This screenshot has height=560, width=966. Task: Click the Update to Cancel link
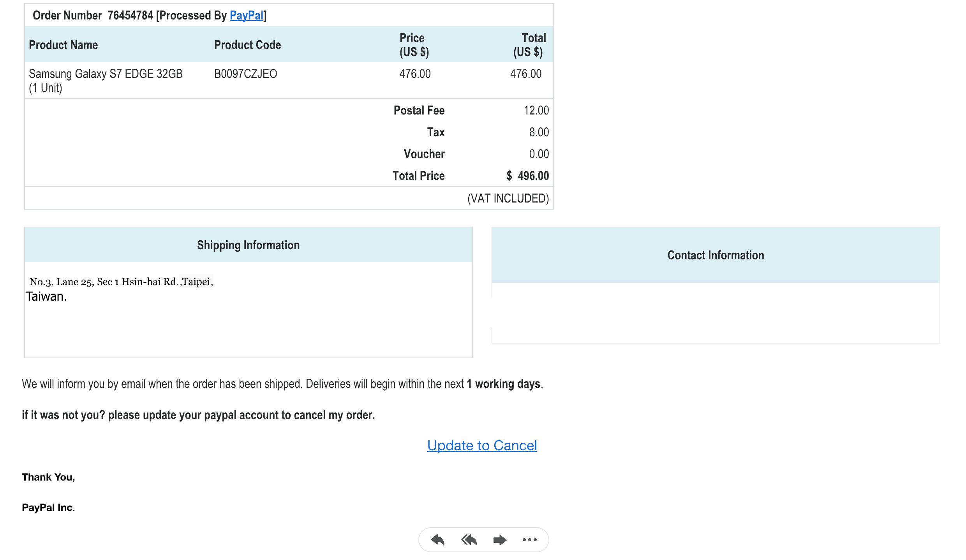coord(482,445)
